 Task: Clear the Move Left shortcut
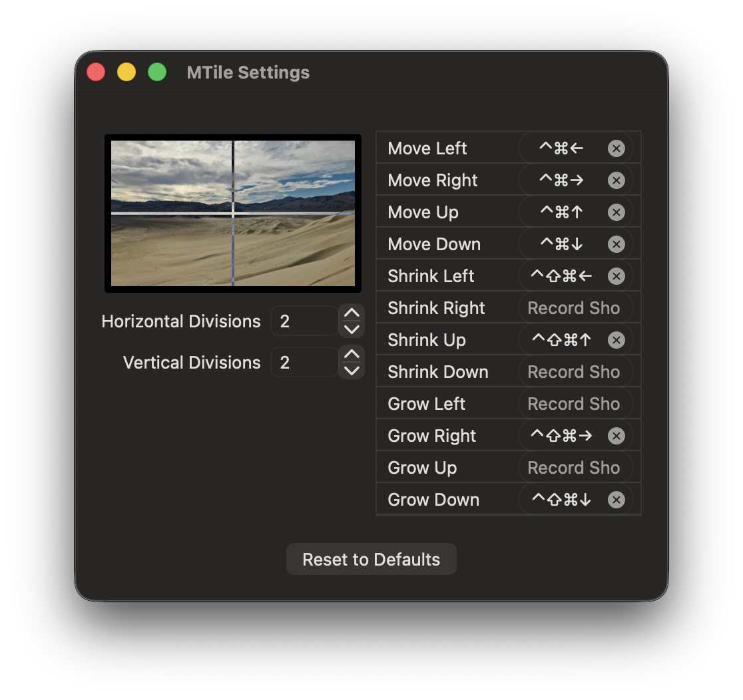[x=616, y=148]
